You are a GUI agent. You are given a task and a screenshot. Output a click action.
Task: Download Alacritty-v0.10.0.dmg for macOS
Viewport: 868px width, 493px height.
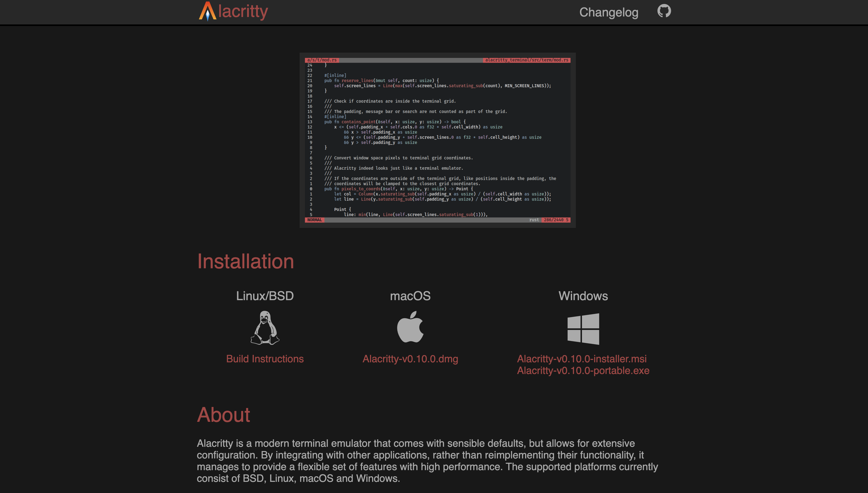[410, 359]
